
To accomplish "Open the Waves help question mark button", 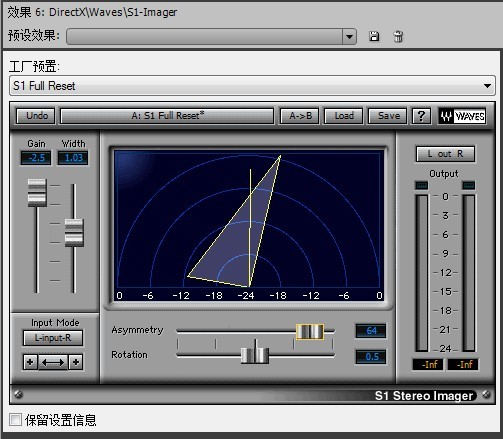I will (x=421, y=116).
